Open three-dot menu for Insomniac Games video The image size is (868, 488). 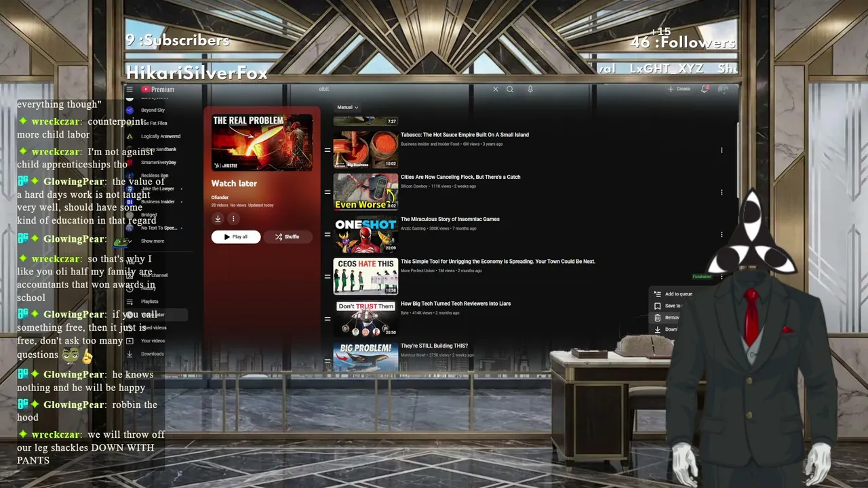[x=722, y=235]
